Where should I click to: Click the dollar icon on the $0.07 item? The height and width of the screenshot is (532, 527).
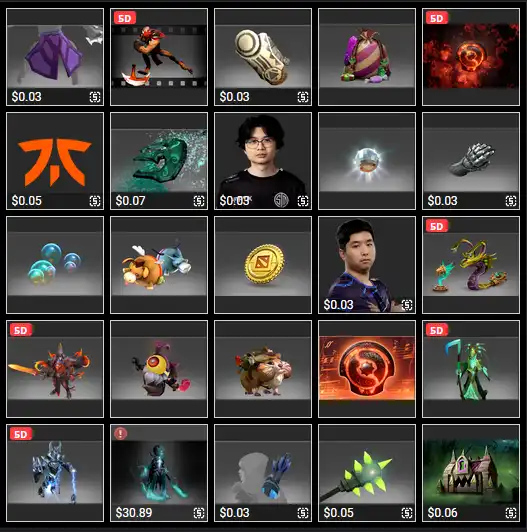[x=199, y=201]
